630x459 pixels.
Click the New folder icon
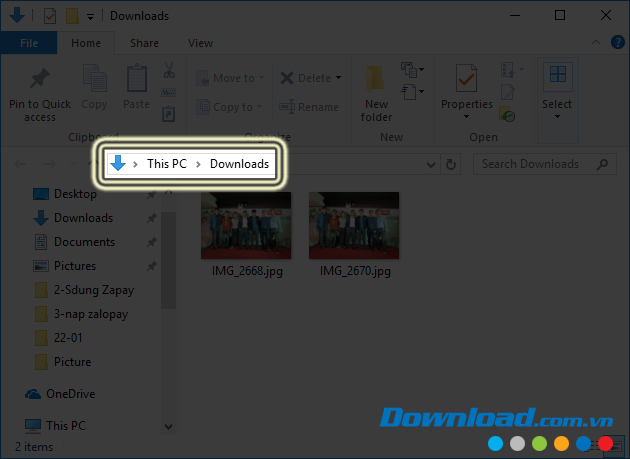[x=376, y=79]
